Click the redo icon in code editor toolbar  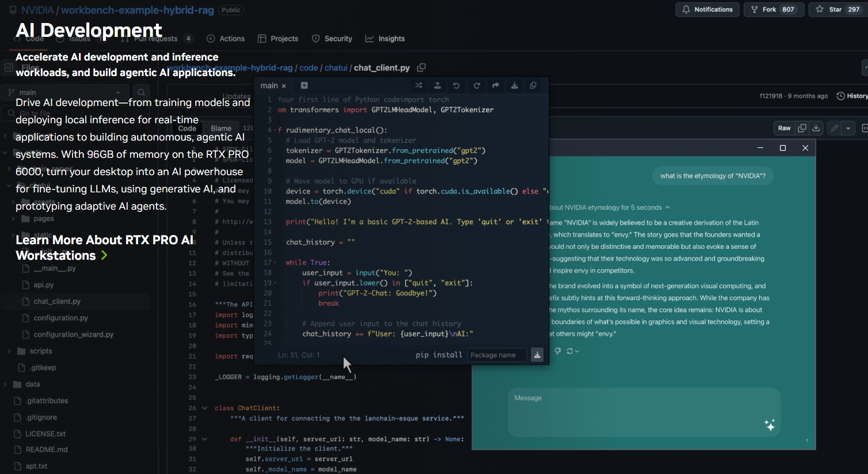coord(477,85)
